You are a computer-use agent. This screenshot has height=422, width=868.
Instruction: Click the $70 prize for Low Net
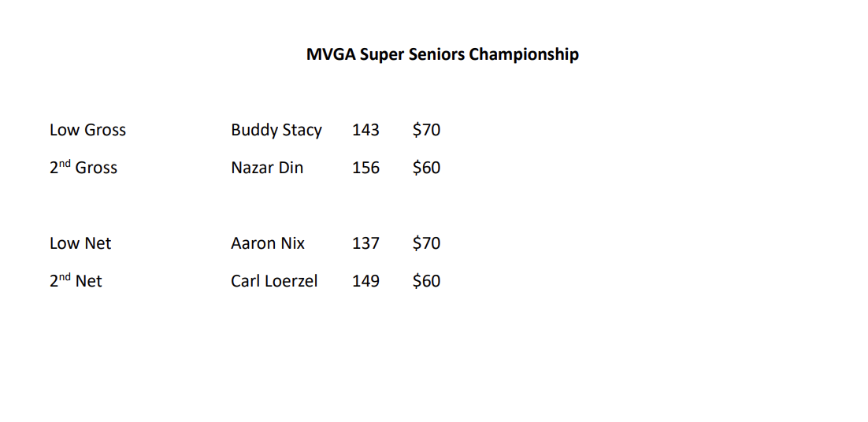tap(426, 243)
